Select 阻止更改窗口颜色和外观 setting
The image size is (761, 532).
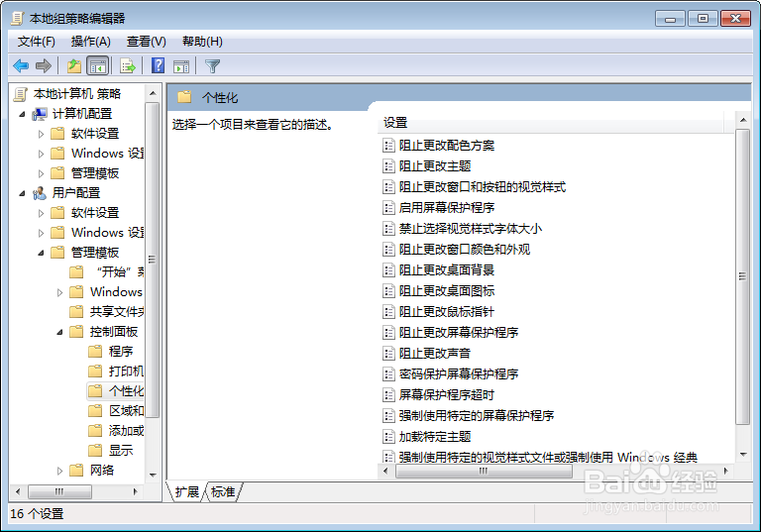[x=465, y=249]
